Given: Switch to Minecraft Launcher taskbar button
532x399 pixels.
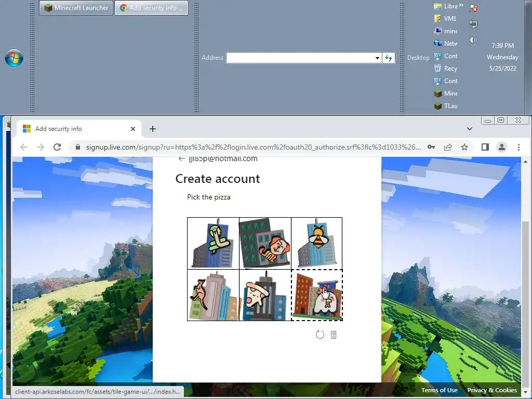Looking at the screenshot, I should point(76,7).
